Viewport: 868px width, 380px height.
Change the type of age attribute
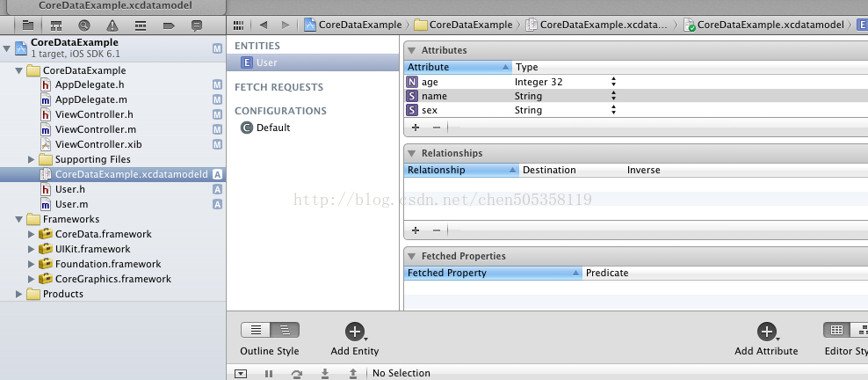(x=613, y=82)
